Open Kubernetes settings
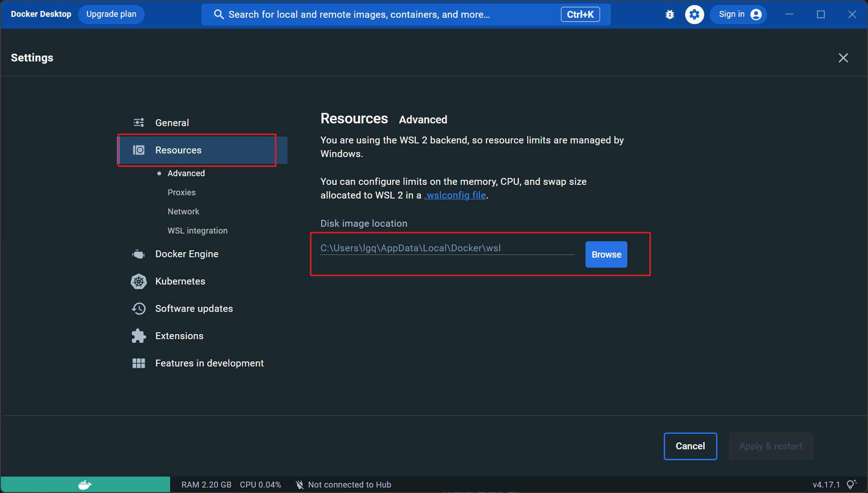The image size is (868, 493). (202, 281)
